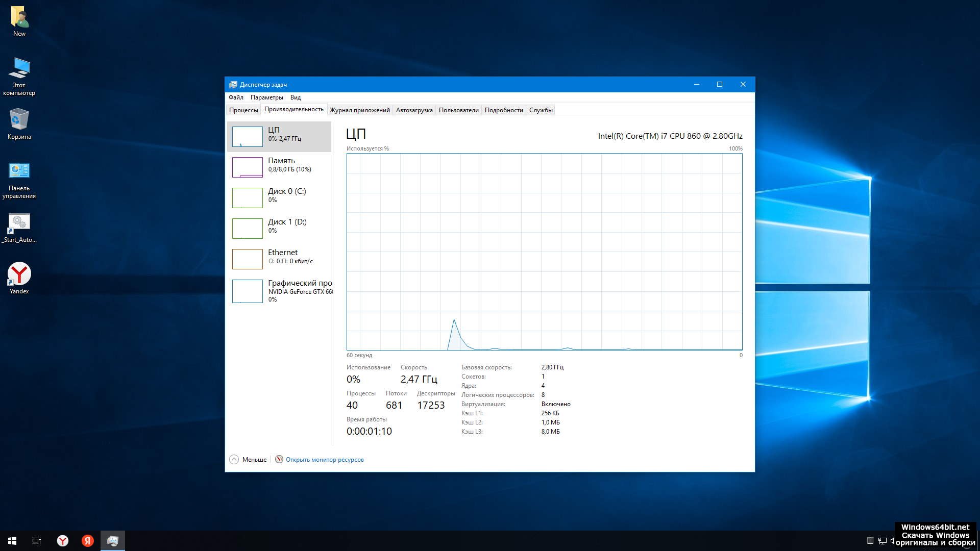Click the CPU usage graph area
This screenshot has height=551, width=980.
point(544,252)
